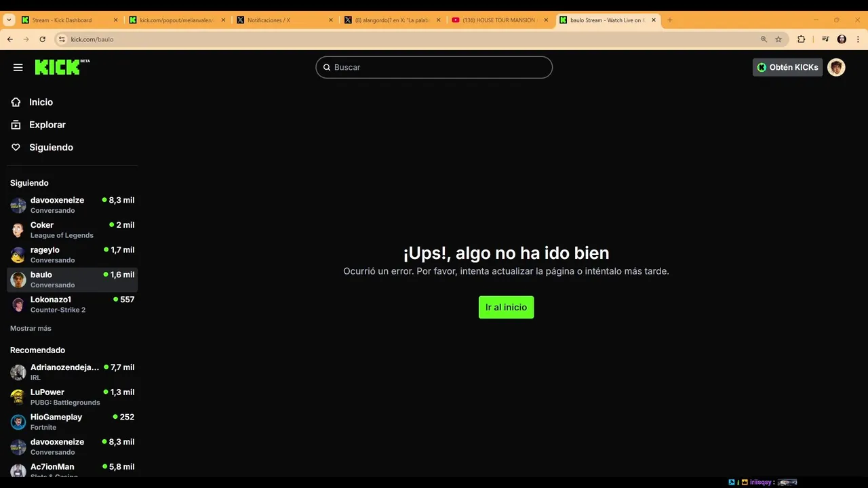
Task: Switch to alangordo X tab
Action: (393, 20)
